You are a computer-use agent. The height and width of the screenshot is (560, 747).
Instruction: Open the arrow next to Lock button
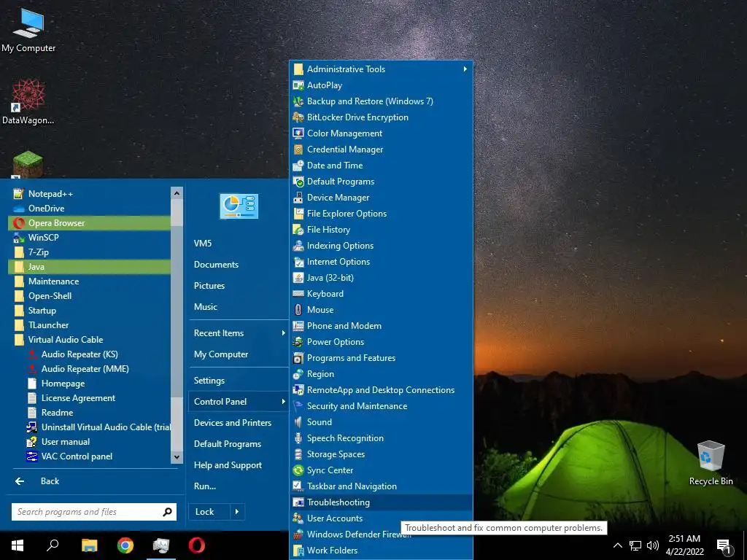coord(237,512)
